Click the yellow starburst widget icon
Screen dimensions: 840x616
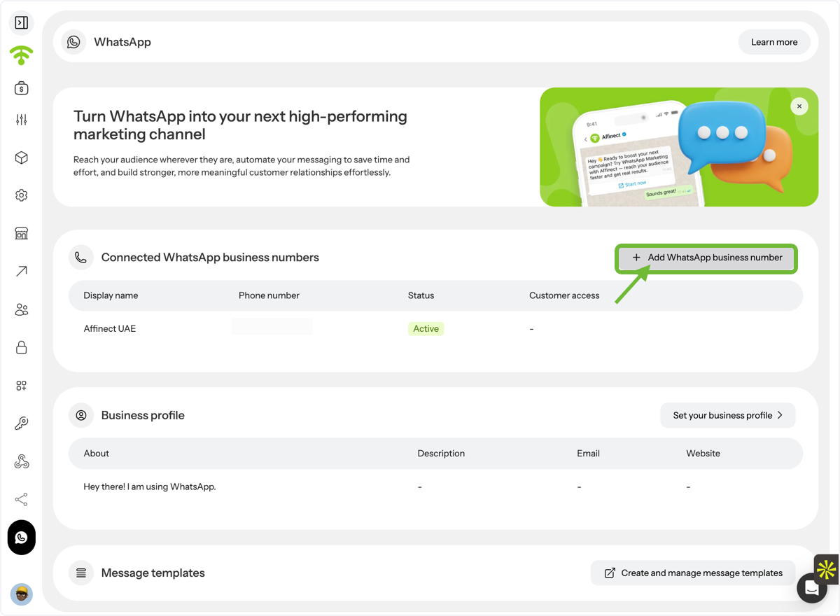827,570
